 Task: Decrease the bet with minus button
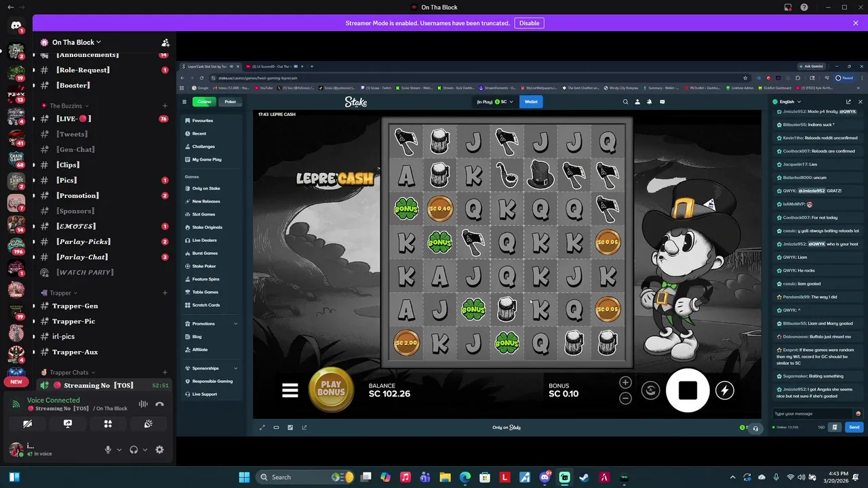click(x=625, y=398)
